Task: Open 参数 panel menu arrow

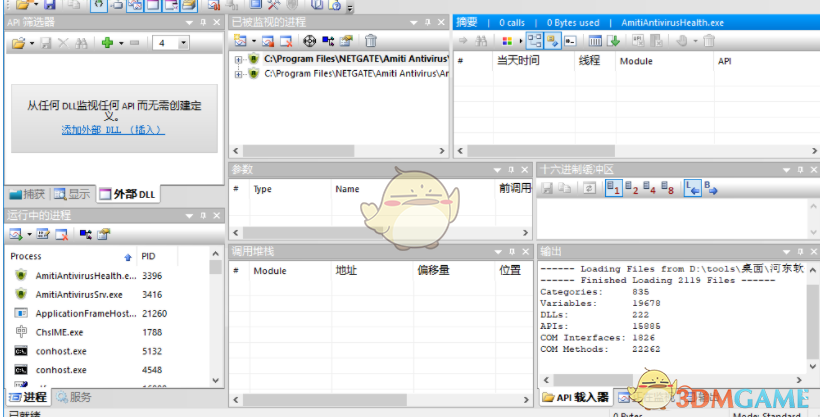Action: click(497, 170)
